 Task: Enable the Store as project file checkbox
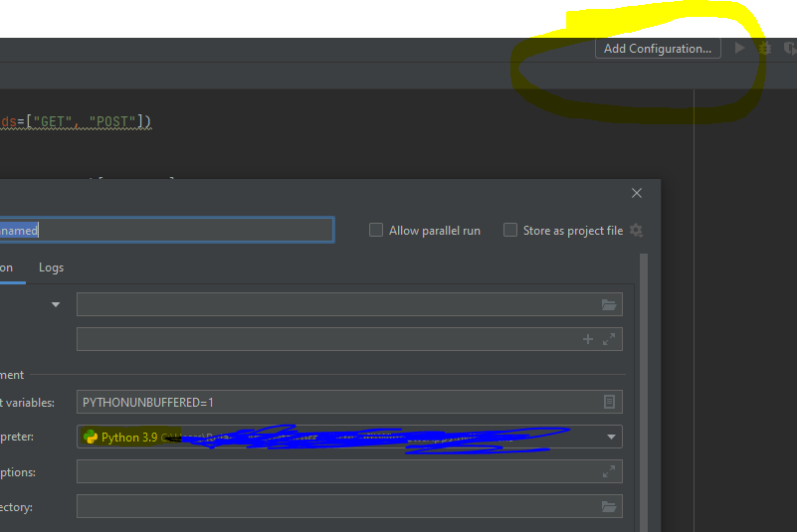click(509, 230)
